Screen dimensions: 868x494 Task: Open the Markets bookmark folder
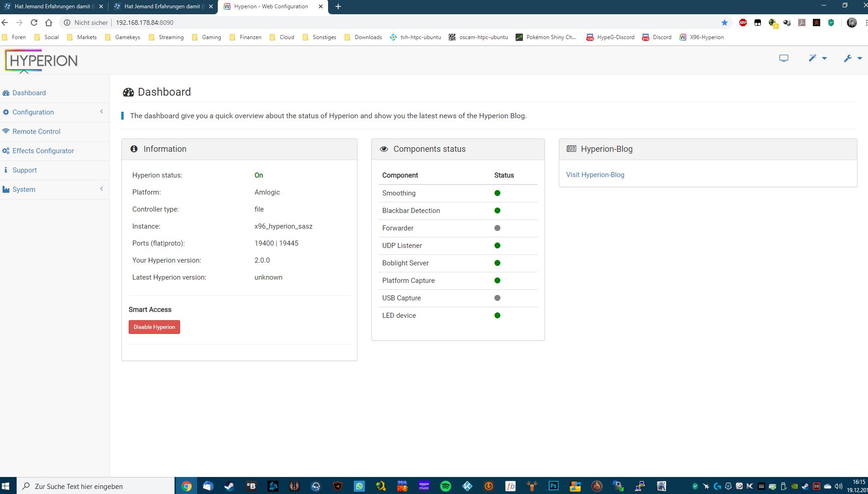(x=82, y=37)
